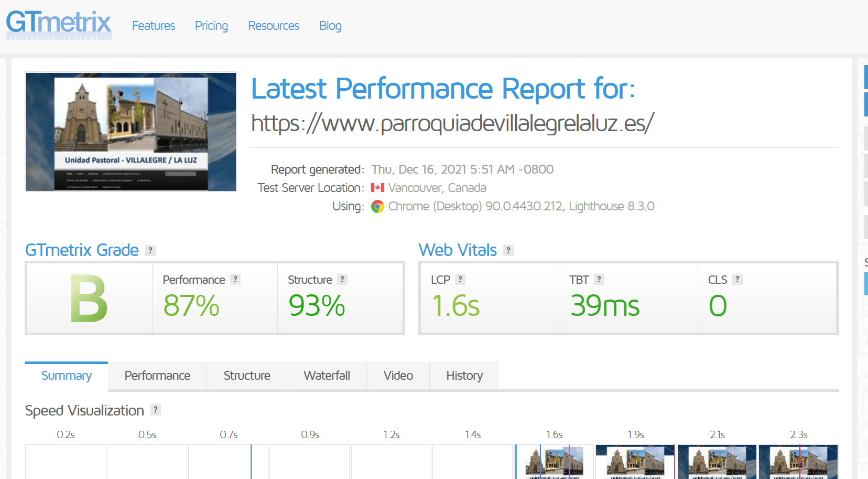Open help icon beside TBT
Image resolution: width=868 pixels, height=479 pixels.
(x=599, y=280)
